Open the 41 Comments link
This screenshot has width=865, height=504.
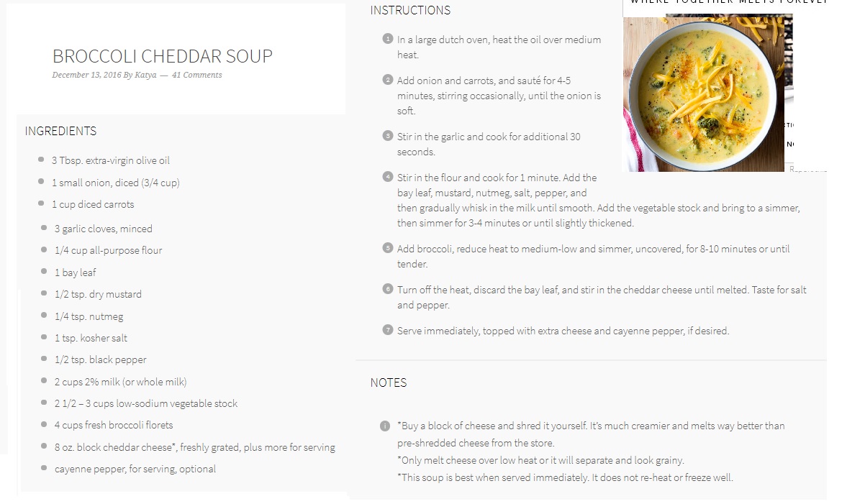click(196, 75)
